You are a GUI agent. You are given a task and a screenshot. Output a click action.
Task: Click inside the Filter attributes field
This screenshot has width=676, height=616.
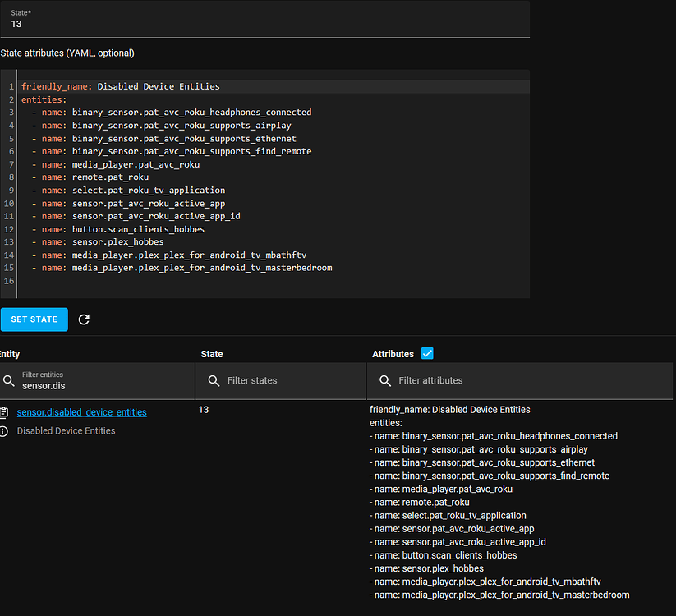pos(444,381)
